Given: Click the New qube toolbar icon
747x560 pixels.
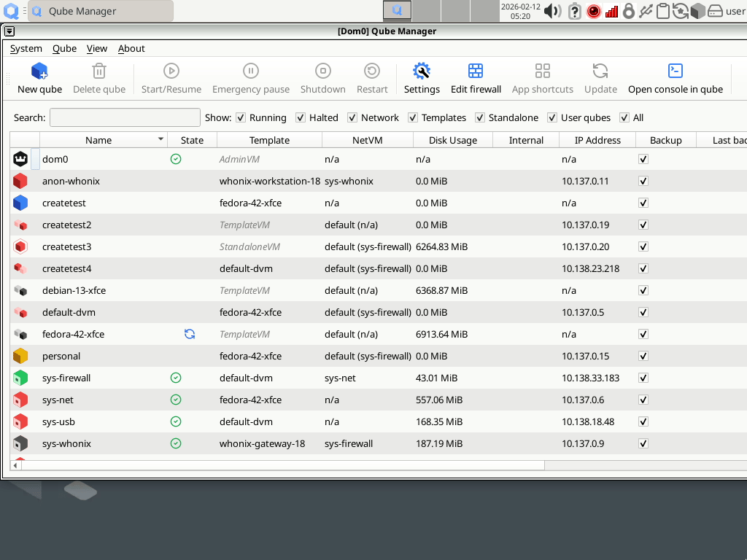Looking at the screenshot, I should click(39, 71).
